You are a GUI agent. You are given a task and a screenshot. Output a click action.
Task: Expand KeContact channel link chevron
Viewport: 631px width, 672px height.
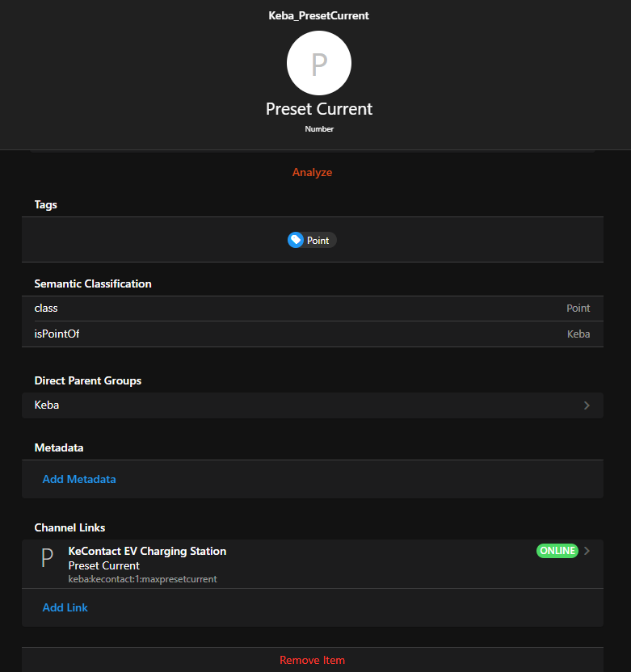[x=587, y=551]
